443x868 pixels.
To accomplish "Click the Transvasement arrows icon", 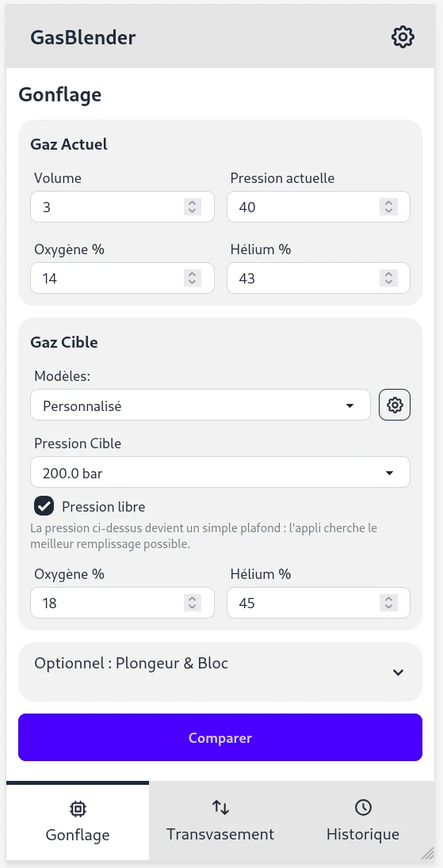I will click(220, 808).
